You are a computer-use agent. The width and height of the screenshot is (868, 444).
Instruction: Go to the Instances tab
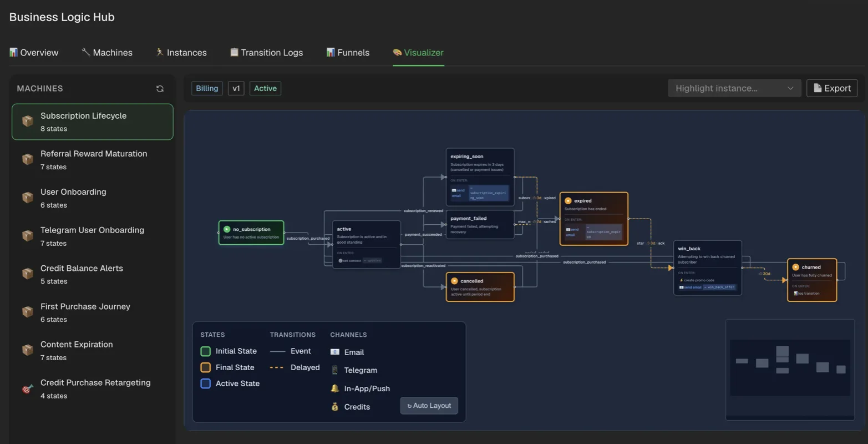[181, 53]
